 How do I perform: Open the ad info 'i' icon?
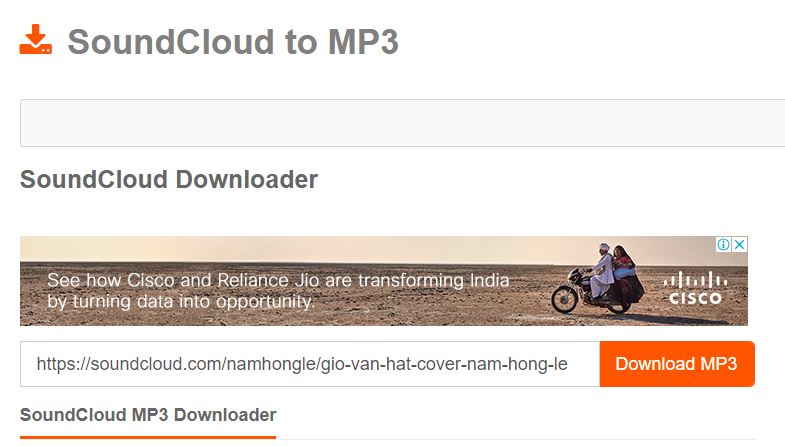point(723,244)
